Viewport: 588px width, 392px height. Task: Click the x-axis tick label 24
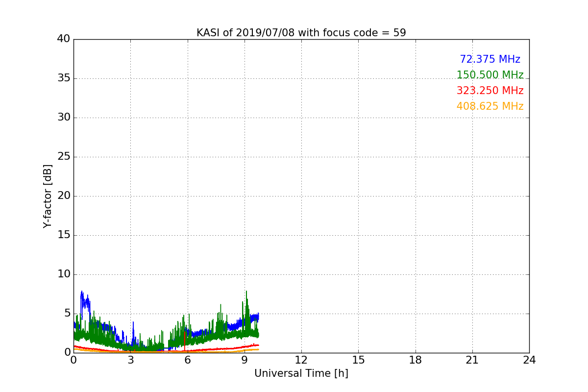pos(529,360)
